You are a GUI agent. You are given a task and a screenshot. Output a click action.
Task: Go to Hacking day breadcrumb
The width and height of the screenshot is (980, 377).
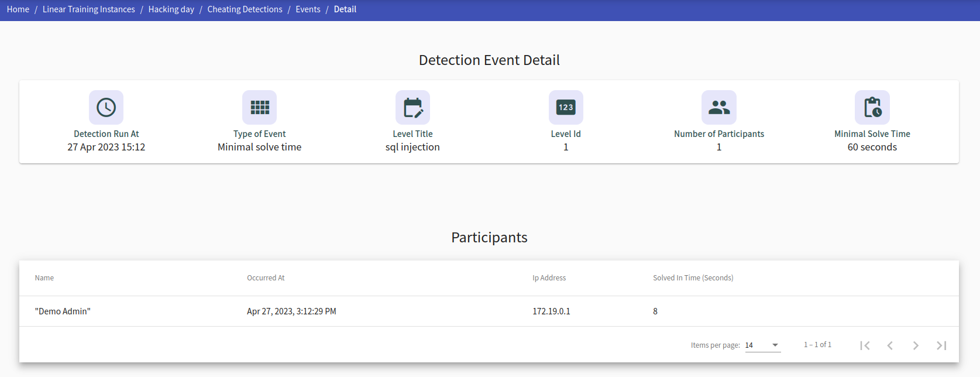pos(171,9)
